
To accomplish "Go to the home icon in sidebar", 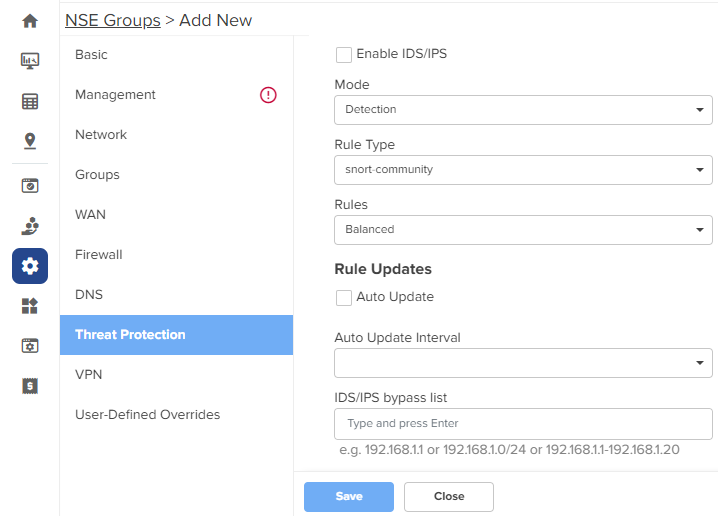I will [x=30, y=21].
